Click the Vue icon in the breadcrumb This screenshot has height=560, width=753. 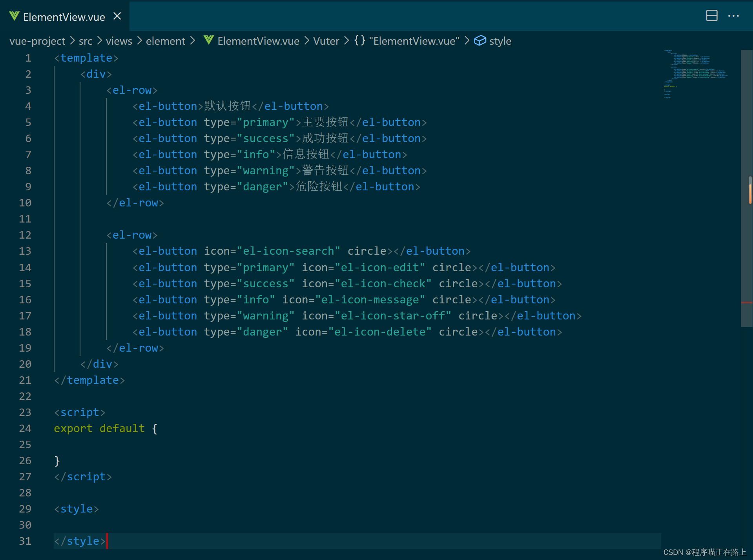pyautogui.click(x=209, y=40)
